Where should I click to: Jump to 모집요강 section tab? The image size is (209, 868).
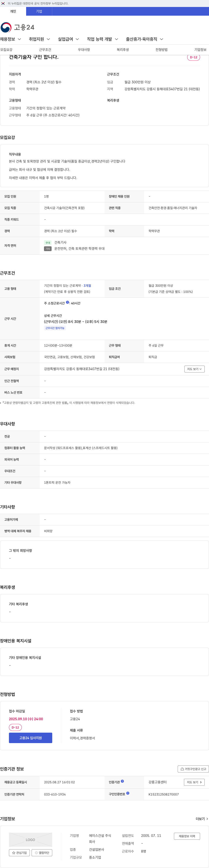pos(6,50)
